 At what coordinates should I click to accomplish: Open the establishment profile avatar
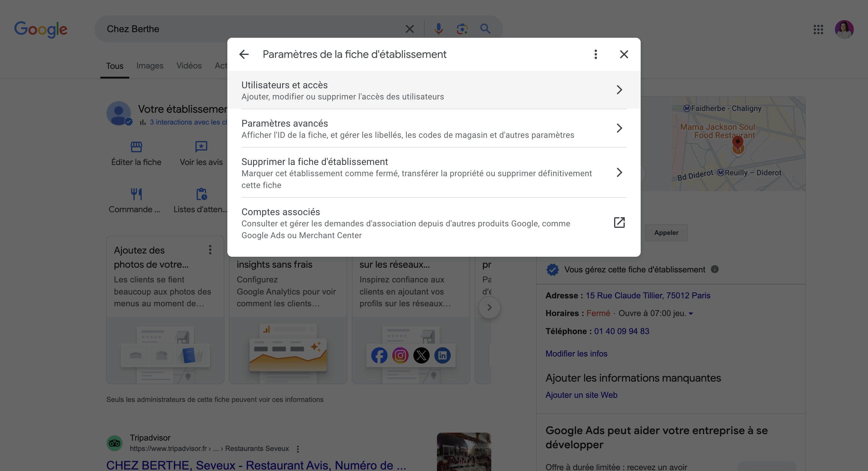point(119,114)
